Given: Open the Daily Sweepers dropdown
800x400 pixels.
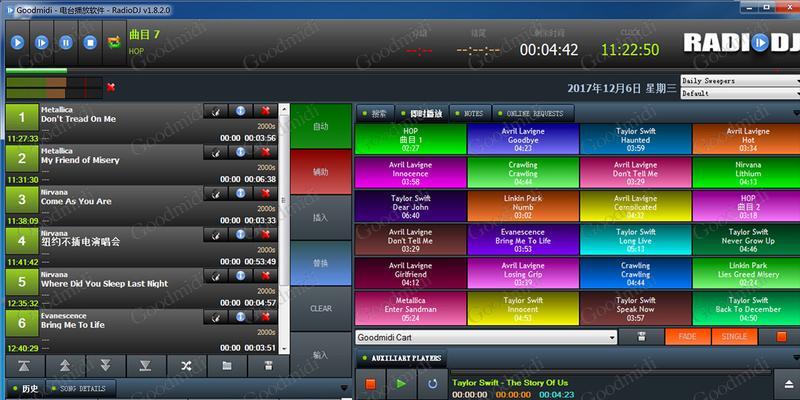Looking at the screenshot, I should click(740, 81).
